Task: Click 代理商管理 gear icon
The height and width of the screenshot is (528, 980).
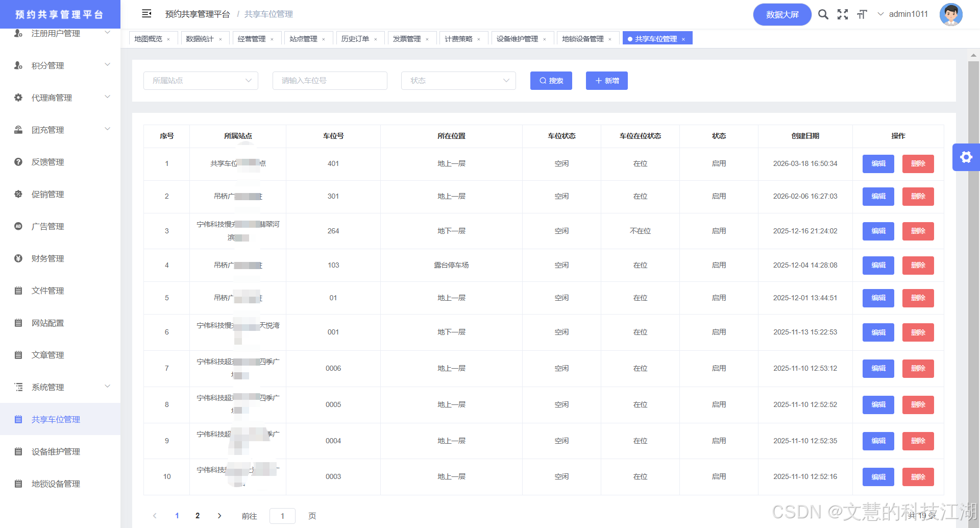Action: [18, 98]
